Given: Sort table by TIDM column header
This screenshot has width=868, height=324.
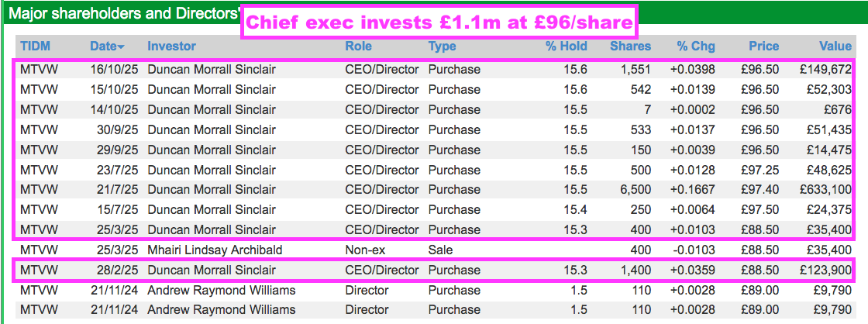Looking at the screenshot, I should pyautogui.click(x=36, y=47).
